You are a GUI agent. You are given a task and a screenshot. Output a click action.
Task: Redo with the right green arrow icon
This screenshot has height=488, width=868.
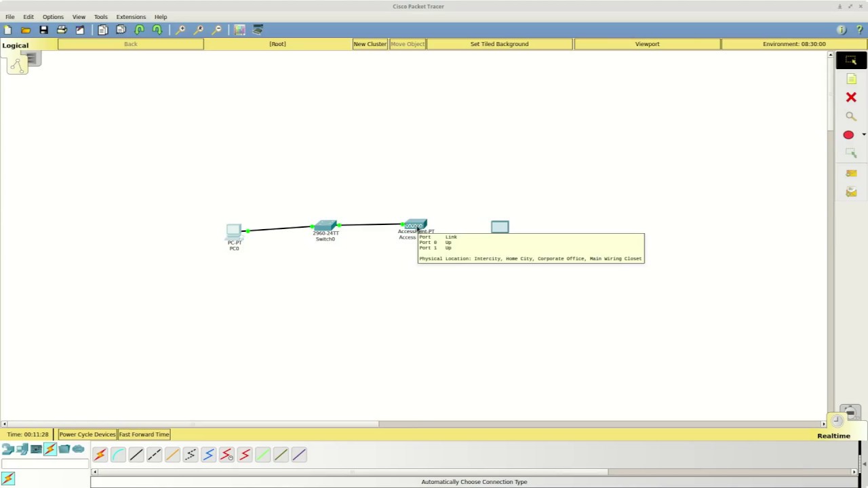(x=157, y=30)
